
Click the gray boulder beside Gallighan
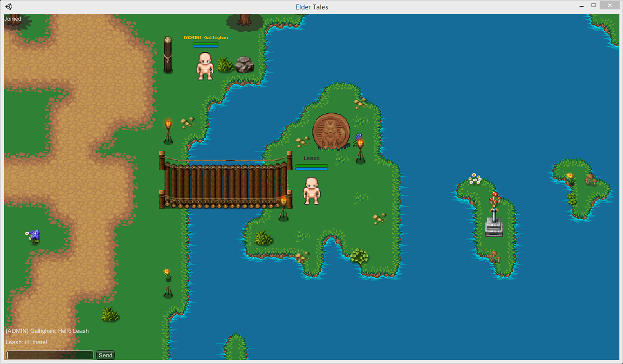point(245,64)
